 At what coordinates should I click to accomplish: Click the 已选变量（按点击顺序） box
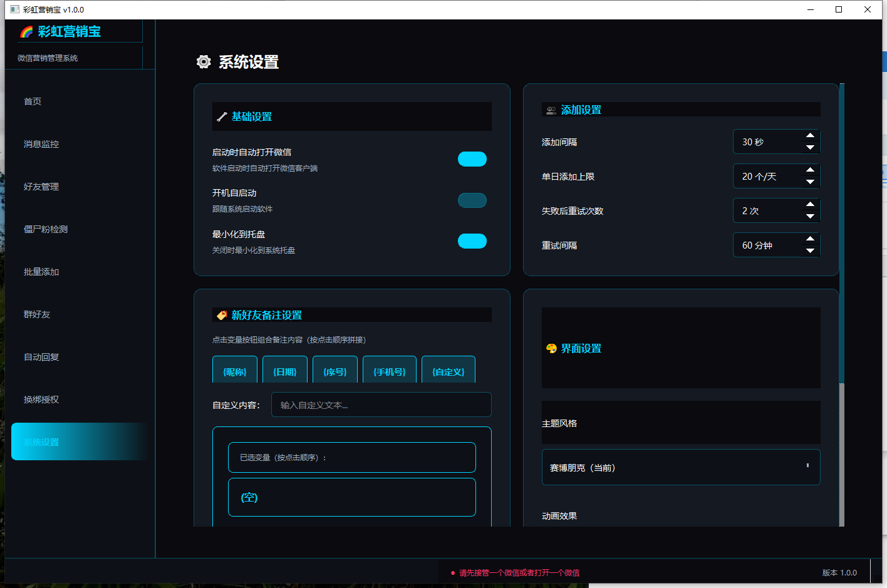[352, 457]
